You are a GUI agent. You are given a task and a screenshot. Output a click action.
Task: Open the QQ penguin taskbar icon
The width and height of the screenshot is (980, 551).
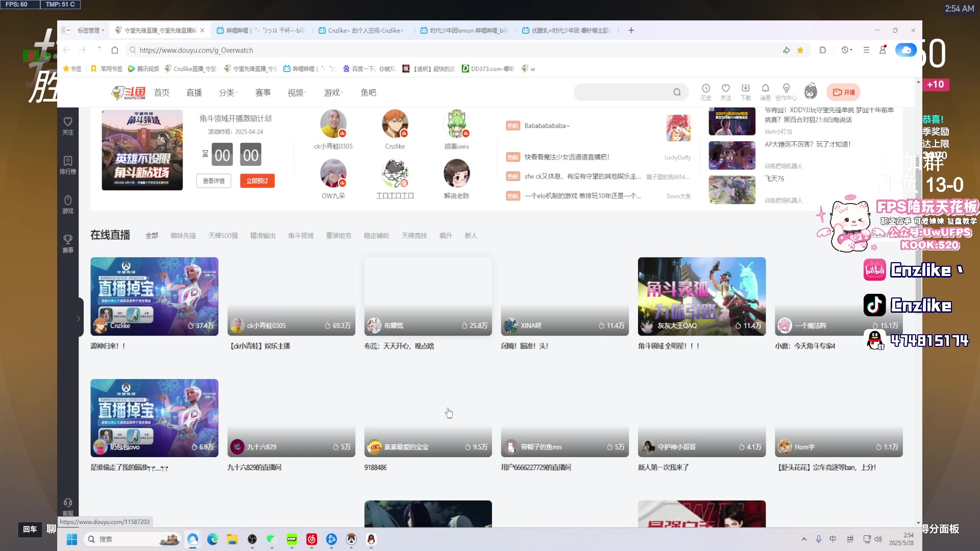coord(371,539)
